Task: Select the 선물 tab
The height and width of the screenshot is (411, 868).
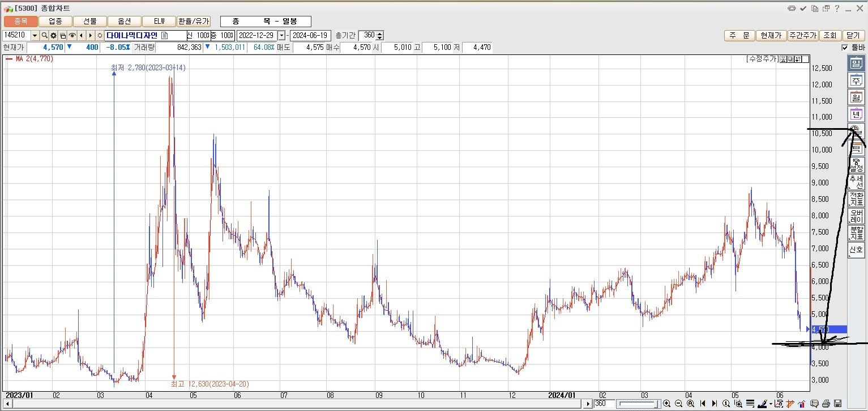Action: (90, 21)
